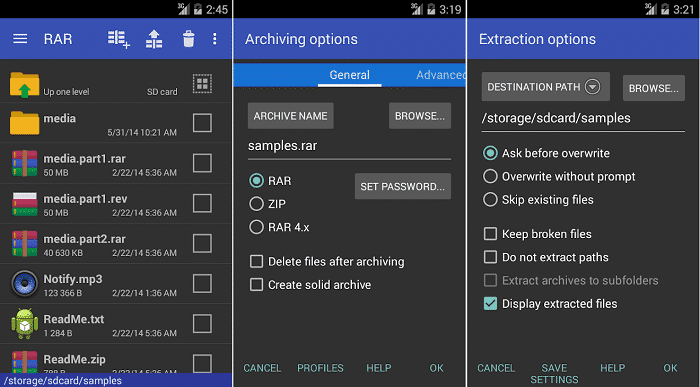Select the RAR 4.x radio button
The image size is (700, 387).
pyautogui.click(x=256, y=227)
